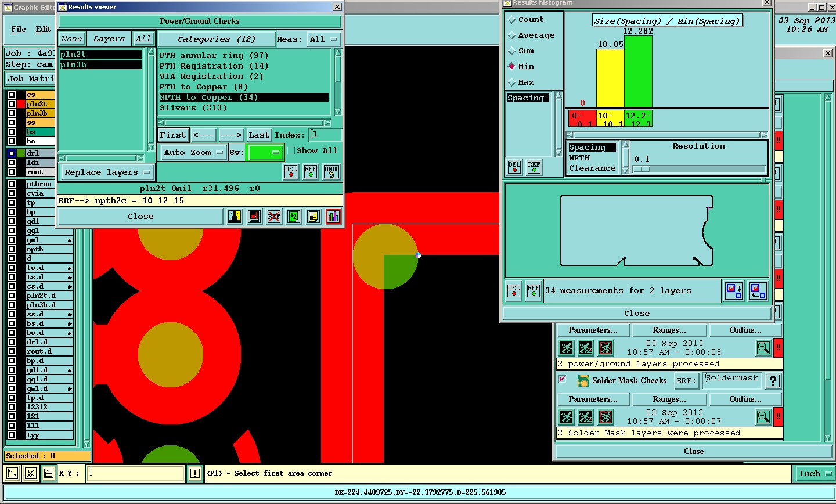Click the Close button in Results histogram

tap(637, 314)
